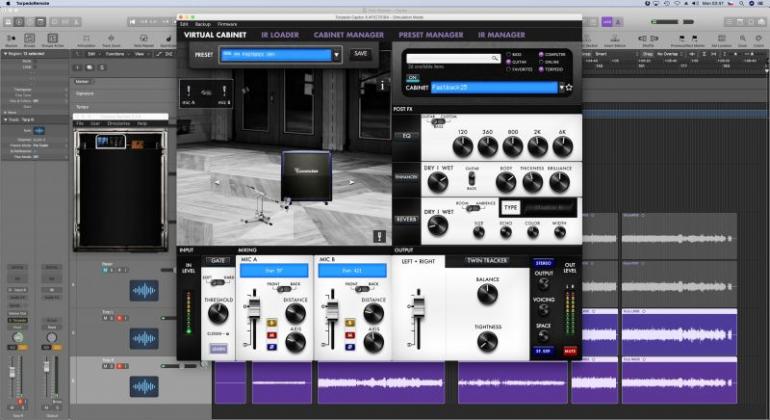Click the Output knob icon

click(543, 284)
